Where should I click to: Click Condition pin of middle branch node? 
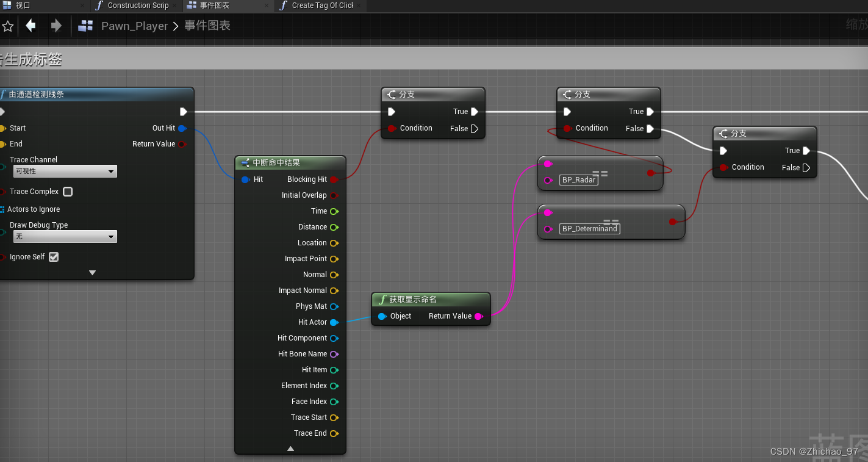tap(567, 128)
